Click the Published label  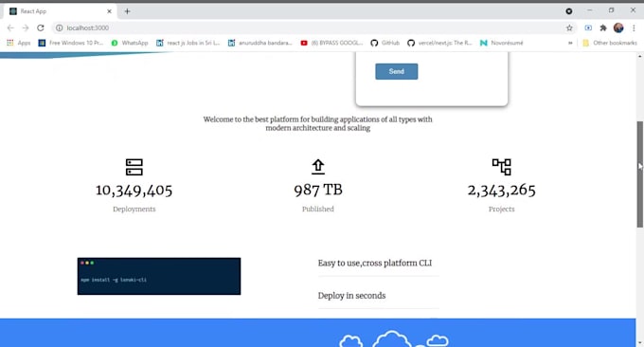pyautogui.click(x=318, y=210)
